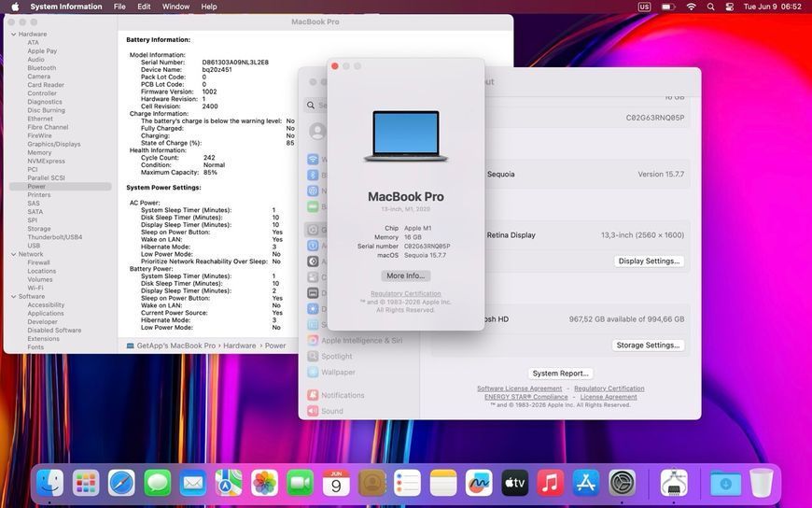Open Apple TV app in the Dock

pos(515,483)
